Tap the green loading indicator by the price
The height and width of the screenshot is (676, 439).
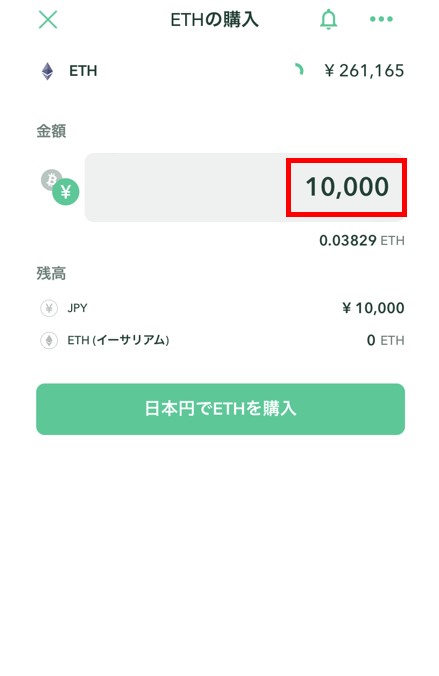click(299, 69)
